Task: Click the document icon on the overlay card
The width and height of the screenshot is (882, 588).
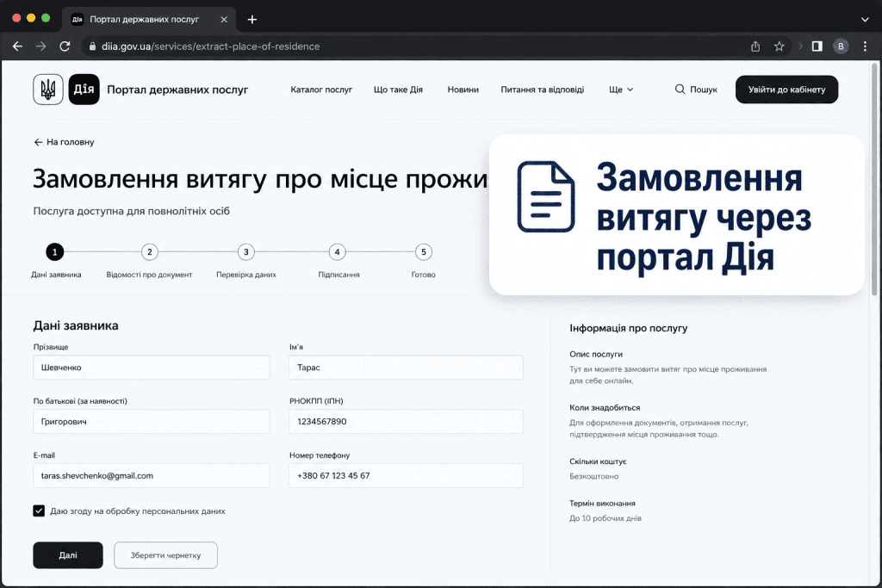Action: (545, 197)
